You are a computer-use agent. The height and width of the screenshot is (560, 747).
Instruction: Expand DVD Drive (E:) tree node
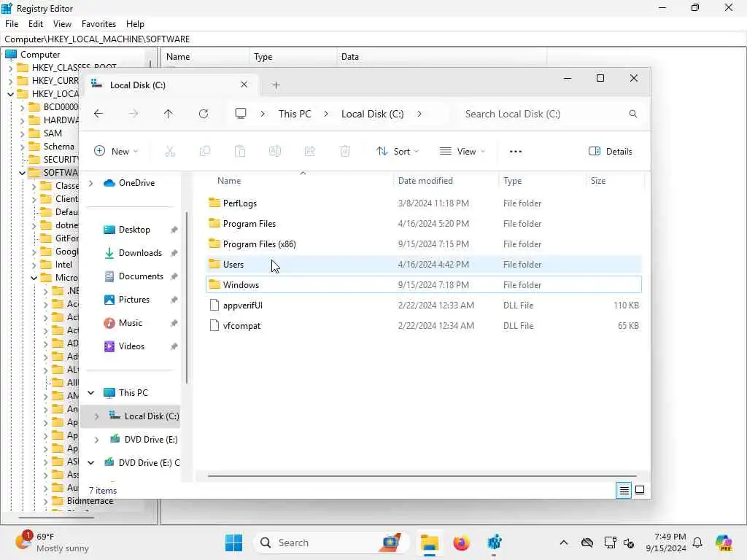pyautogui.click(x=97, y=440)
